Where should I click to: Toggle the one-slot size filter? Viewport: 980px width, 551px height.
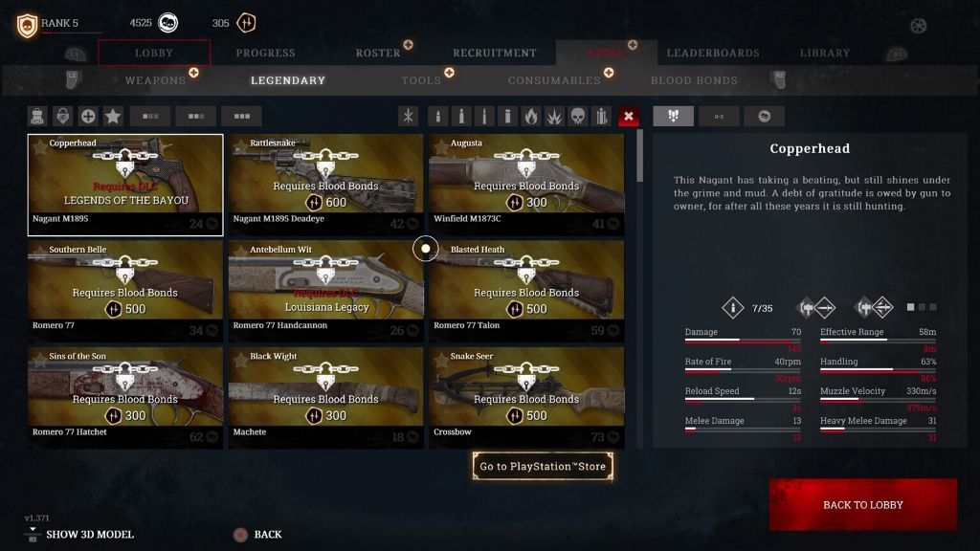tap(150, 116)
